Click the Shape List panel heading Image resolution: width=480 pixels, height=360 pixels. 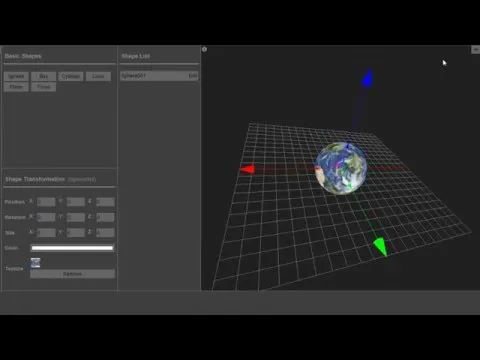click(x=136, y=56)
